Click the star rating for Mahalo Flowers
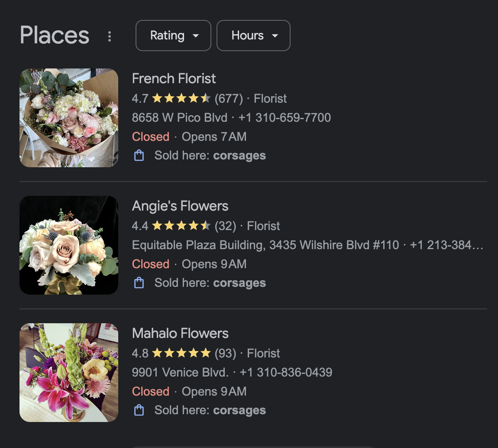The image size is (498, 448). (x=181, y=353)
